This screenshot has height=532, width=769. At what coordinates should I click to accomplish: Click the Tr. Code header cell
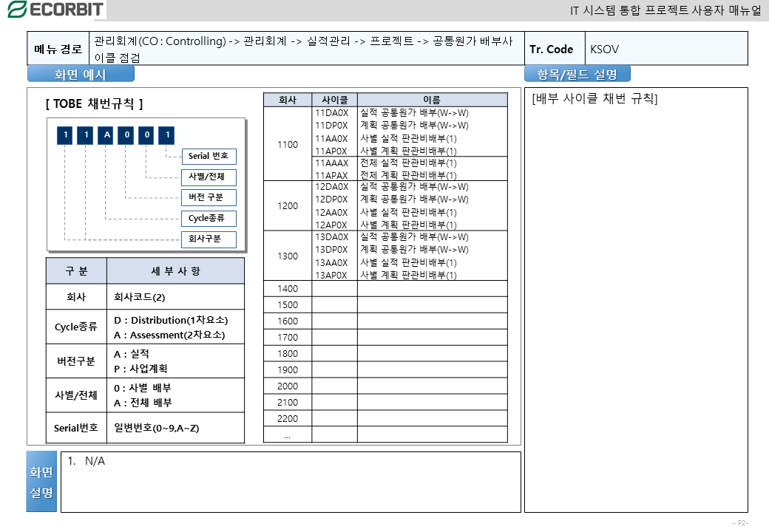click(x=551, y=50)
